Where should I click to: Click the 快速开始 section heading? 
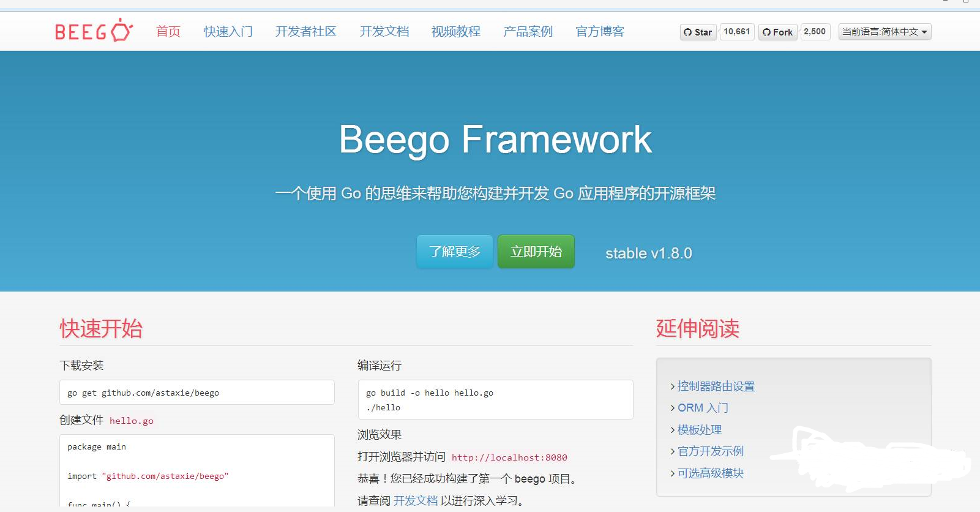click(x=101, y=329)
